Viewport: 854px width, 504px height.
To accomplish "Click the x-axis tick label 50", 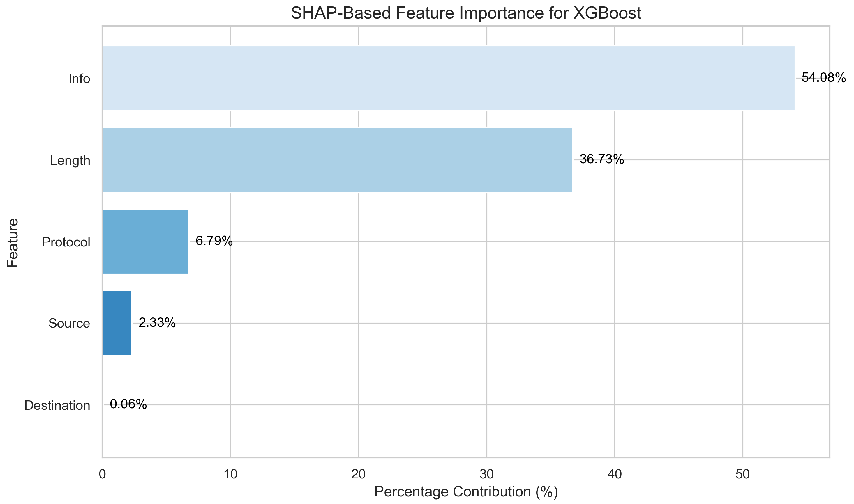I will coord(742,474).
